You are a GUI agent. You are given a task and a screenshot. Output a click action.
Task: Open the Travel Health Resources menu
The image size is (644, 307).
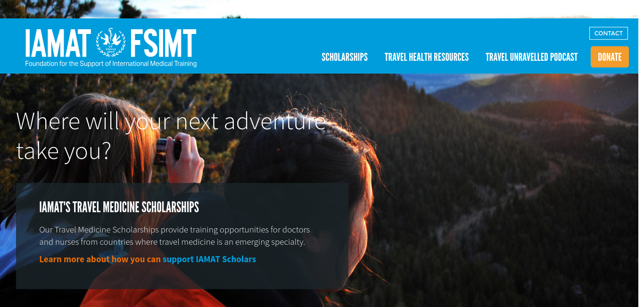click(x=427, y=57)
